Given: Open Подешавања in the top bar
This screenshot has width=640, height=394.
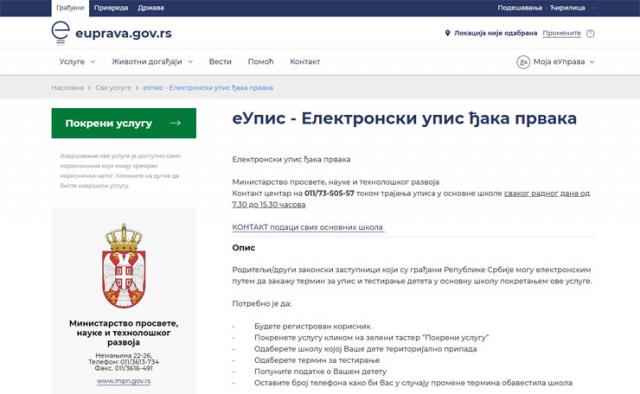Looking at the screenshot, I should [520, 8].
